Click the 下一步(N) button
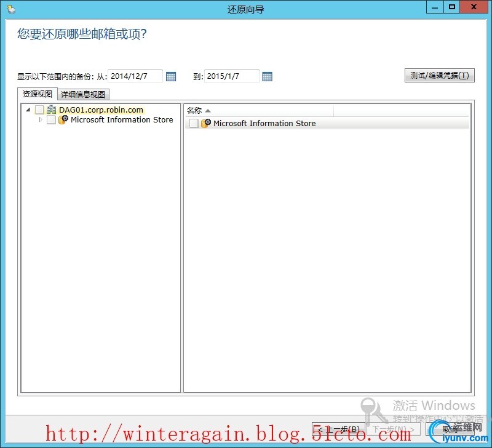The width and height of the screenshot is (492, 448). click(x=394, y=429)
